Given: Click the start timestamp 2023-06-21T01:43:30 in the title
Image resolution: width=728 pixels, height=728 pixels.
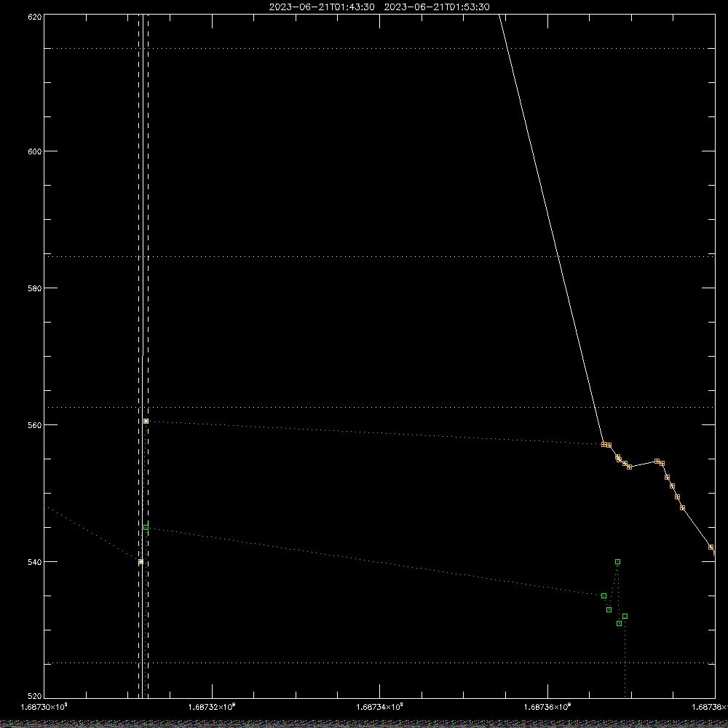Looking at the screenshot, I should coord(322,7).
